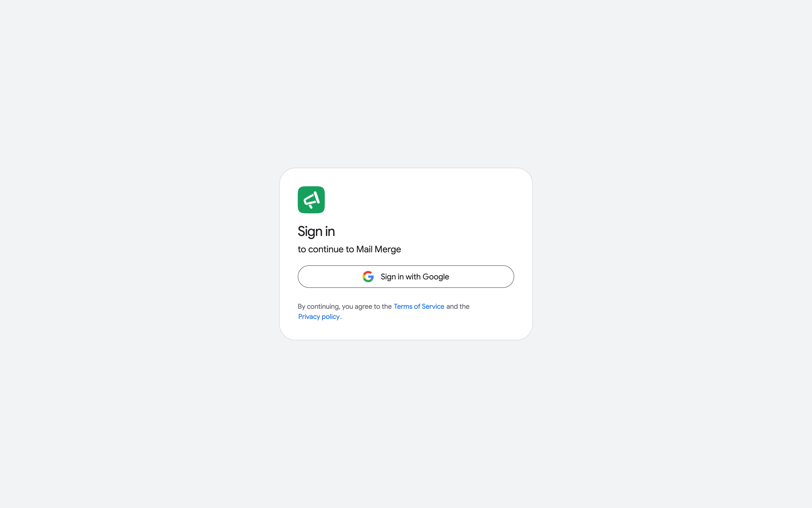
Task: Click the "Sign in" heading text
Action: [x=316, y=231]
